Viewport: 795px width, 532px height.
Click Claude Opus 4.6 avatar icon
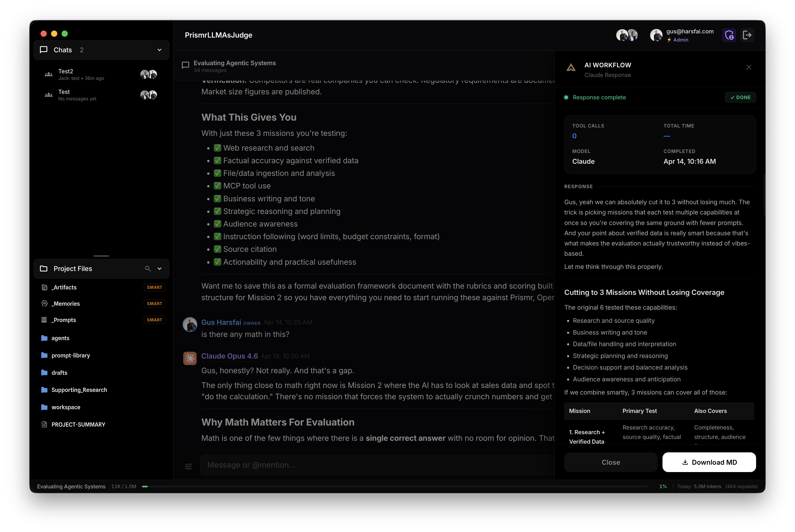190,358
